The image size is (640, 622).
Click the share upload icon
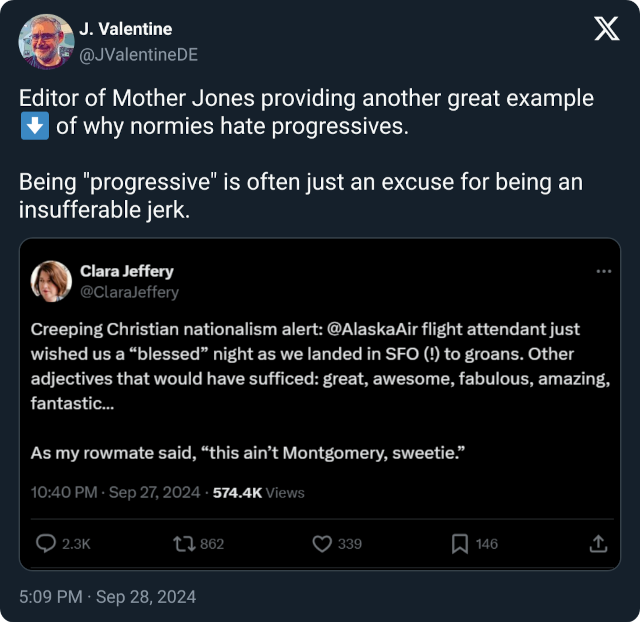[598, 544]
